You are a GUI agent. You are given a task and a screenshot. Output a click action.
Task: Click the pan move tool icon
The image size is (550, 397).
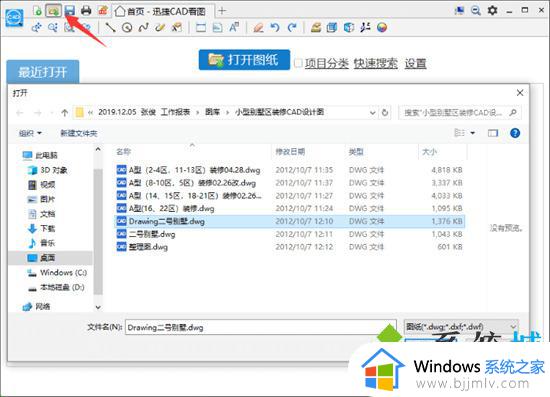(36, 27)
